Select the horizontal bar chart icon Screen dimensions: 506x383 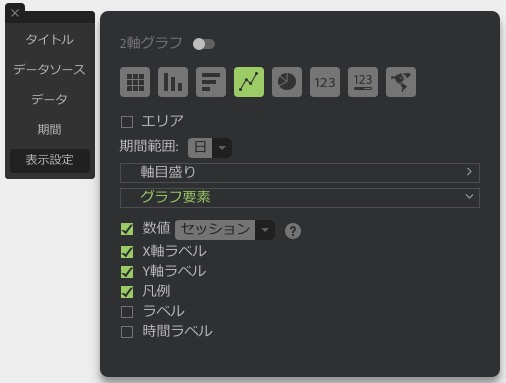pos(211,82)
